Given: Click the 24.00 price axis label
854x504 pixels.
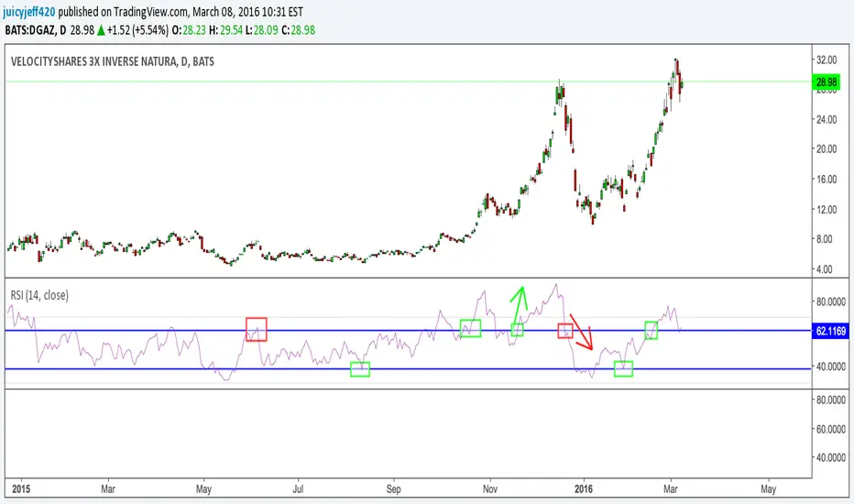Looking at the screenshot, I should 827,119.
